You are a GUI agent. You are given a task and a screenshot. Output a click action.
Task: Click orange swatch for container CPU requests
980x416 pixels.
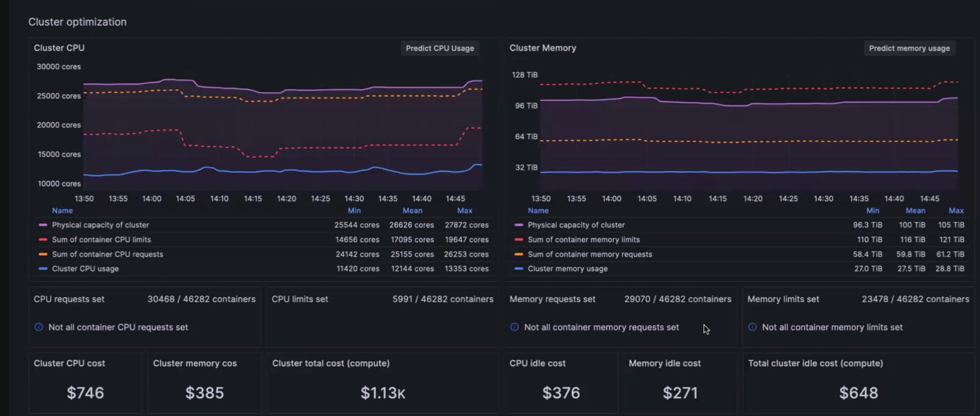point(43,254)
